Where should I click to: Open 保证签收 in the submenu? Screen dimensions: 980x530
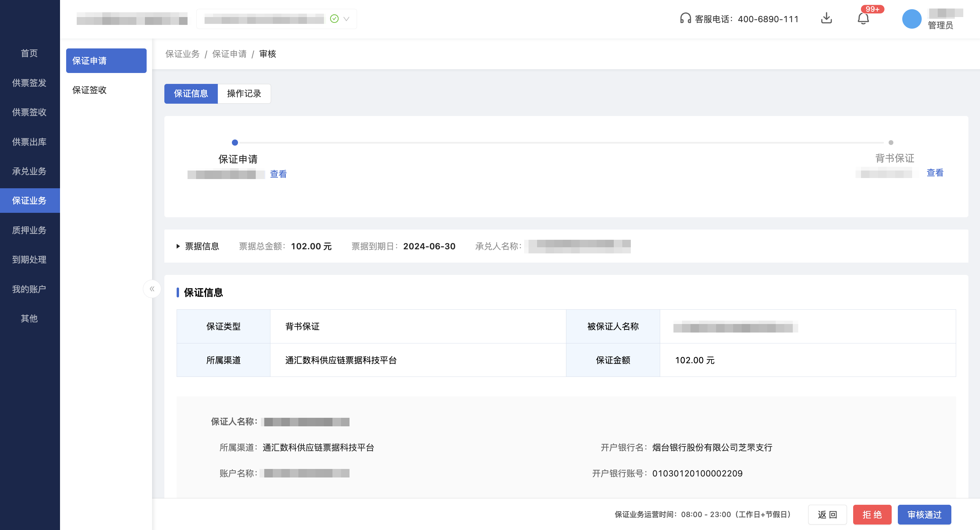tap(89, 90)
